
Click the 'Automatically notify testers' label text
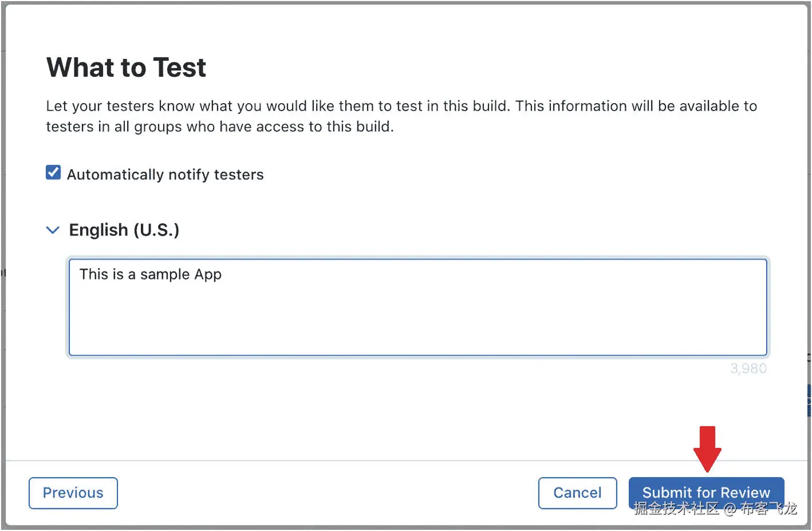165,175
